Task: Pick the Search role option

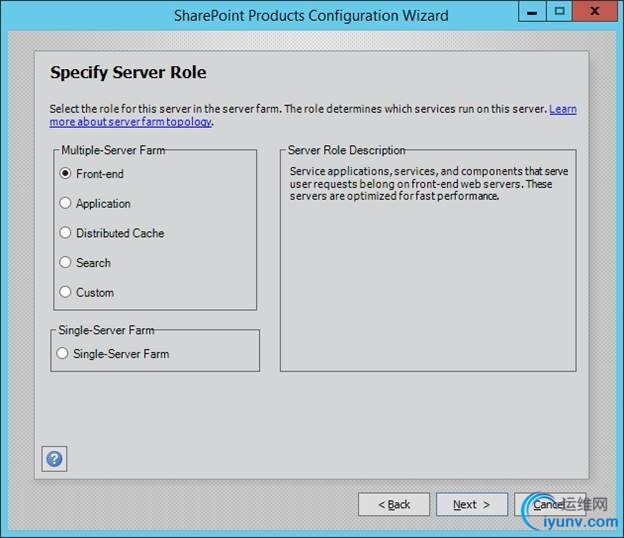Action: coord(65,262)
